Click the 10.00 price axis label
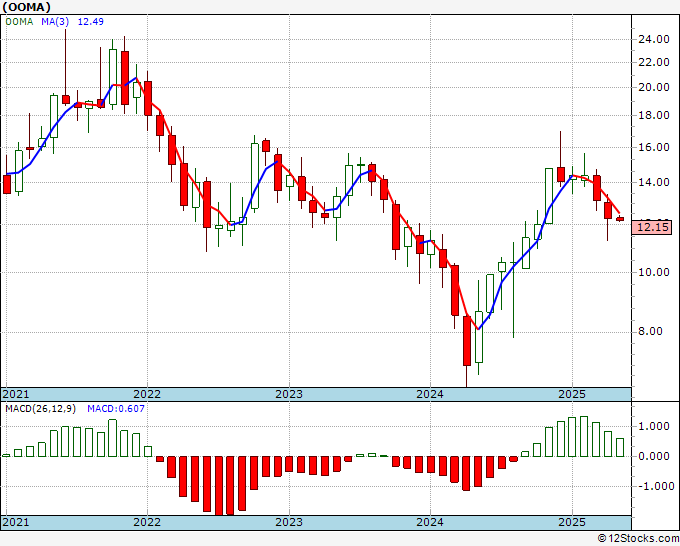 click(654, 272)
